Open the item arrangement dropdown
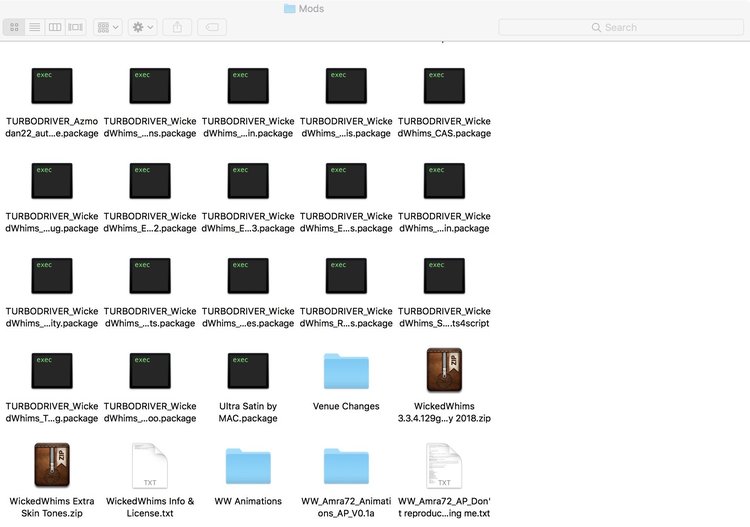Screen dimensions: 750x527 pos(108,27)
